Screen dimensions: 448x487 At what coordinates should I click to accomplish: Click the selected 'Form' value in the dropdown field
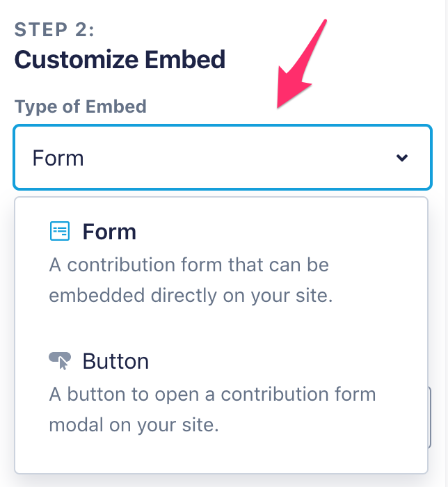pyautogui.click(x=58, y=158)
